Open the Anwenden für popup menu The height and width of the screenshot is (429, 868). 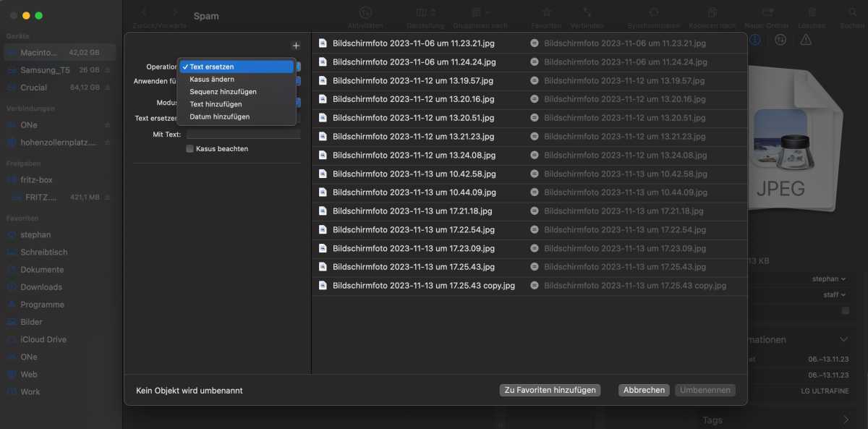point(297,81)
